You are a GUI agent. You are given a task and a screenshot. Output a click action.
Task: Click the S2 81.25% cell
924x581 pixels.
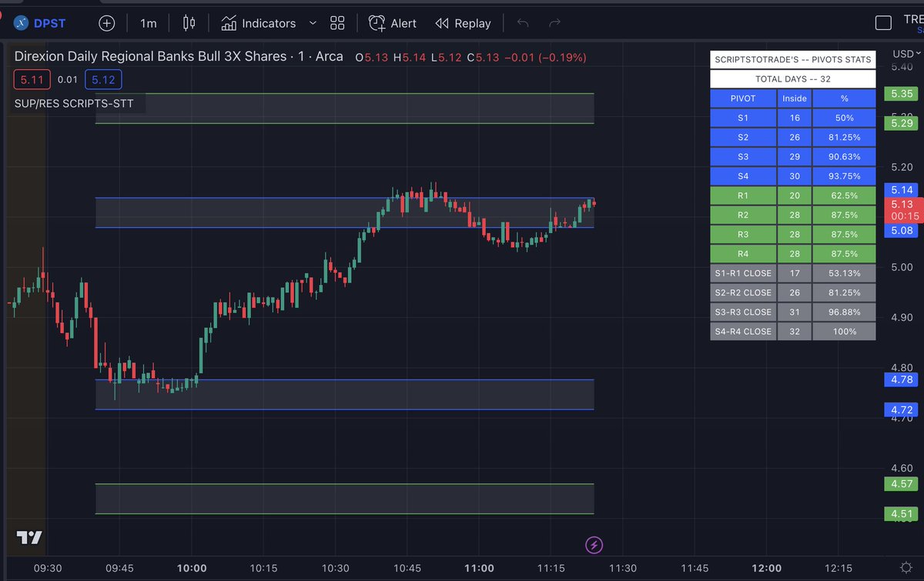click(x=844, y=137)
